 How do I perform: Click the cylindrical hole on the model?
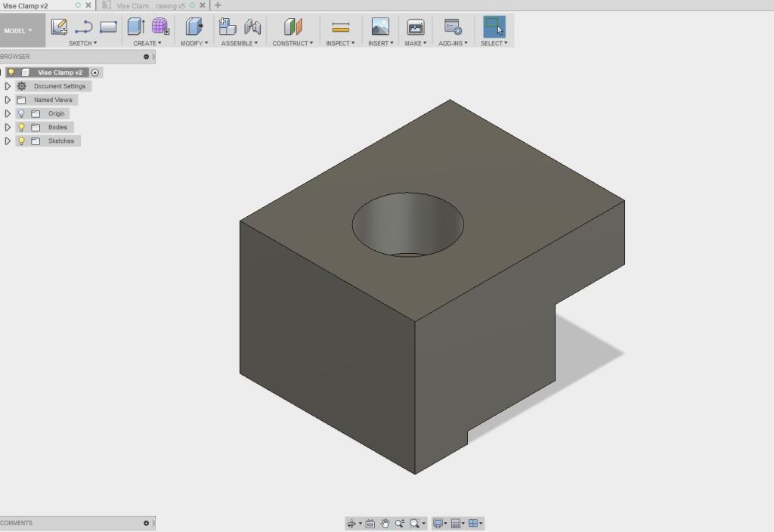pos(408,223)
